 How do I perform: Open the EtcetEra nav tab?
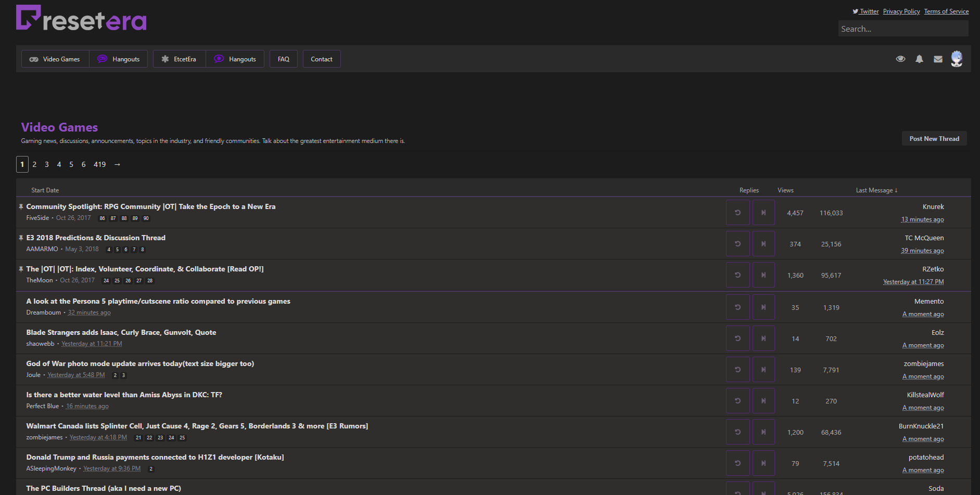180,59
